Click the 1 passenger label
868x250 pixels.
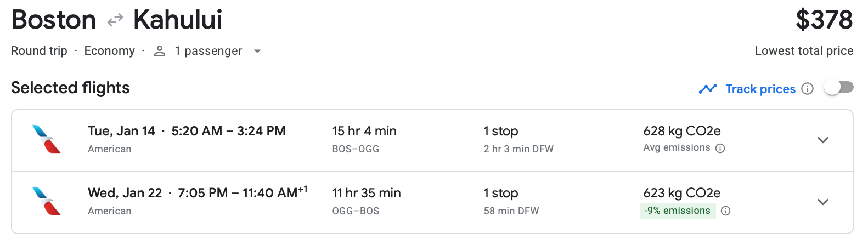coord(208,51)
